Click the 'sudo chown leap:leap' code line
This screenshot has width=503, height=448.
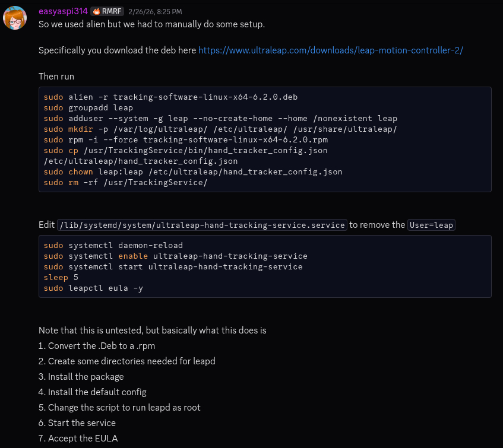(x=193, y=171)
